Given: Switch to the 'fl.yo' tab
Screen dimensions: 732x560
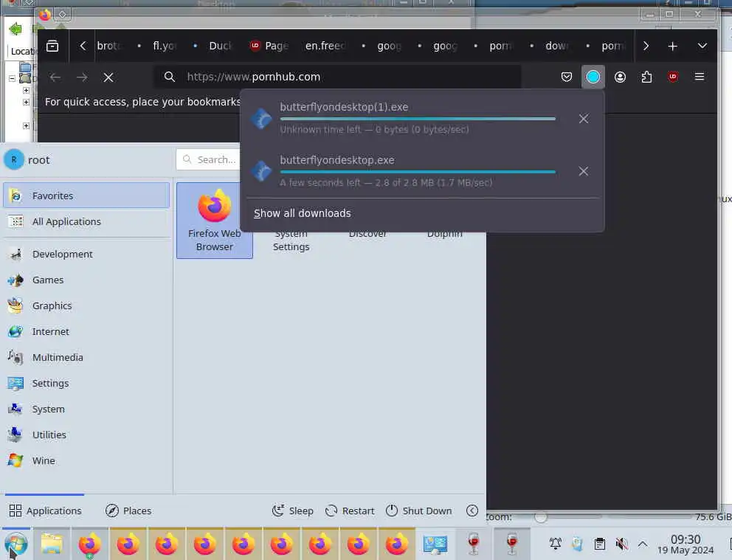Looking at the screenshot, I should 157,46.
